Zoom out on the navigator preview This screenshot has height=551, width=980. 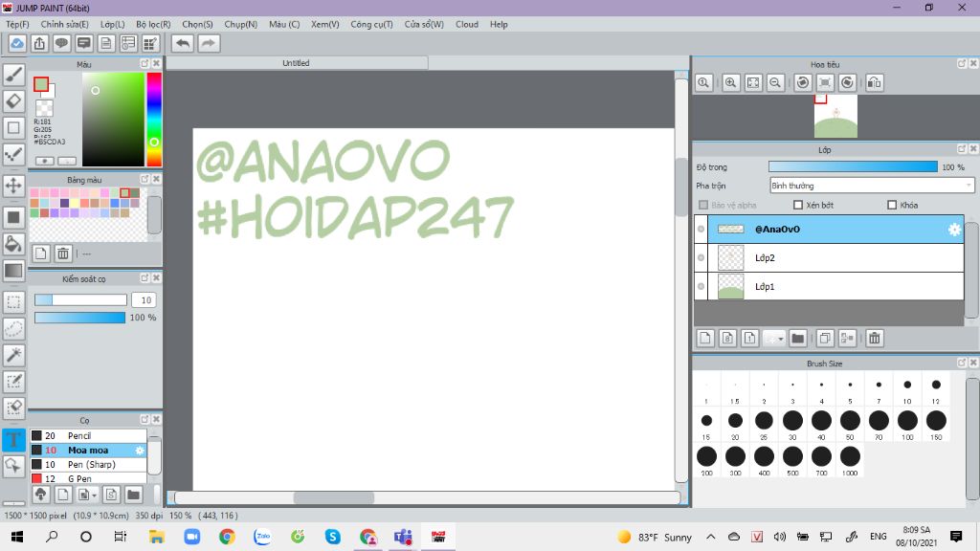(x=775, y=82)
